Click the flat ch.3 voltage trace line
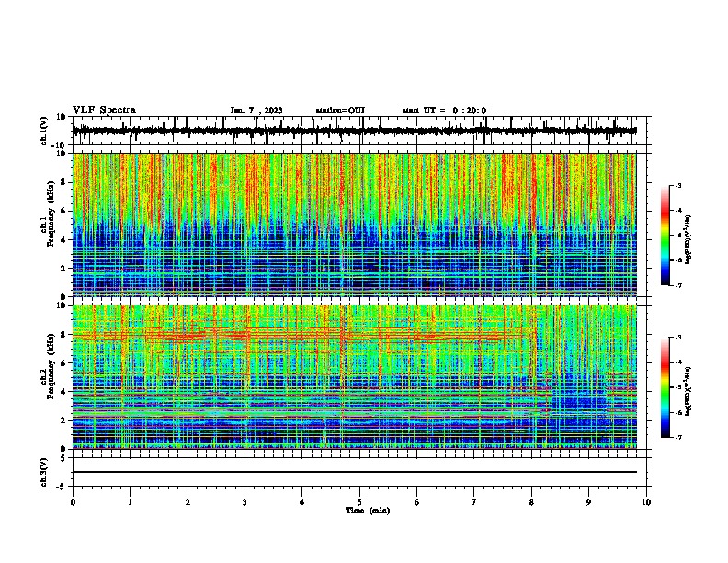Image resolution: width=728 pixels, height=563 pixels. [354, 472]
